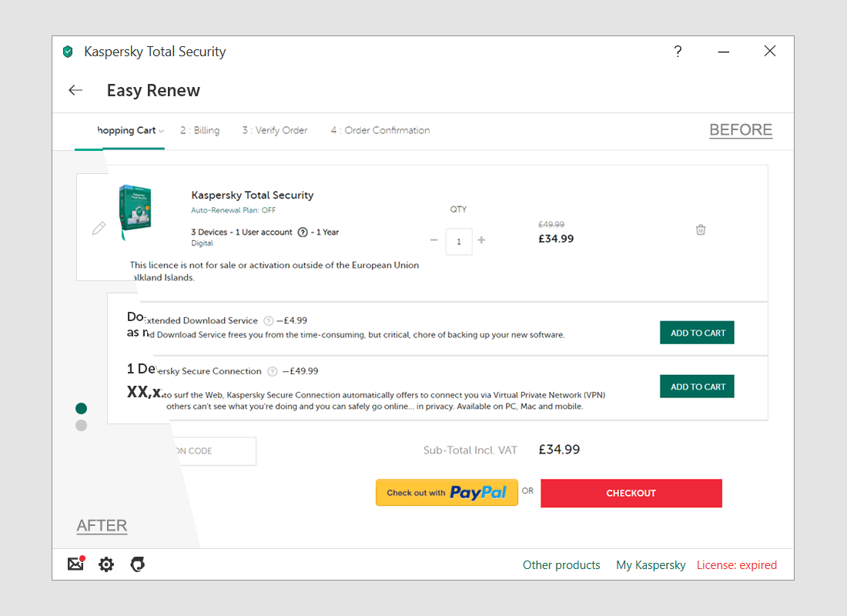
Task: Open info icon next to 1 User account
Action: click(x=303, y=233)
